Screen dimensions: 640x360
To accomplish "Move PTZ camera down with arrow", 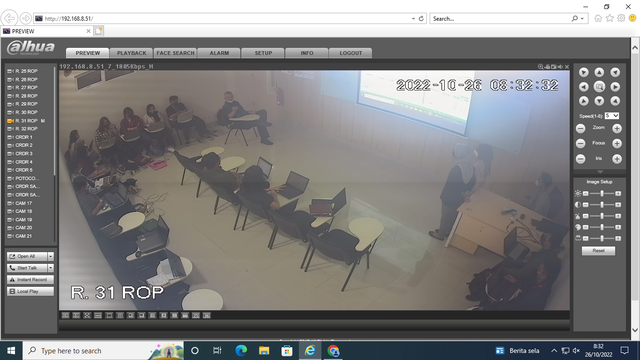I will (599, 101).
